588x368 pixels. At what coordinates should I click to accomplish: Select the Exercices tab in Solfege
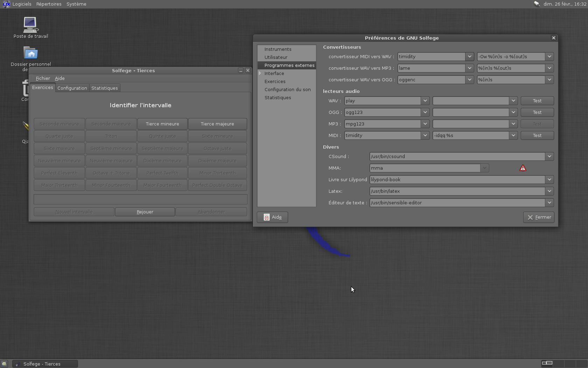pyautogui.click(x=42, y=88)
